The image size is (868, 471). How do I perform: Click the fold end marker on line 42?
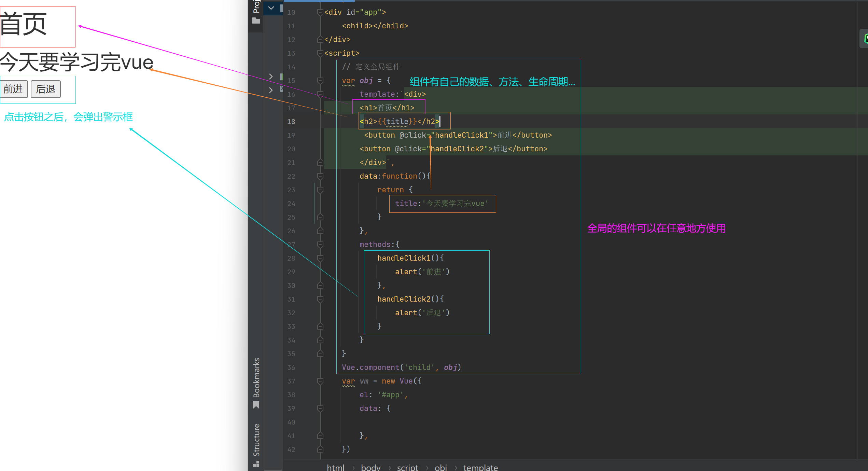(320, 449)
